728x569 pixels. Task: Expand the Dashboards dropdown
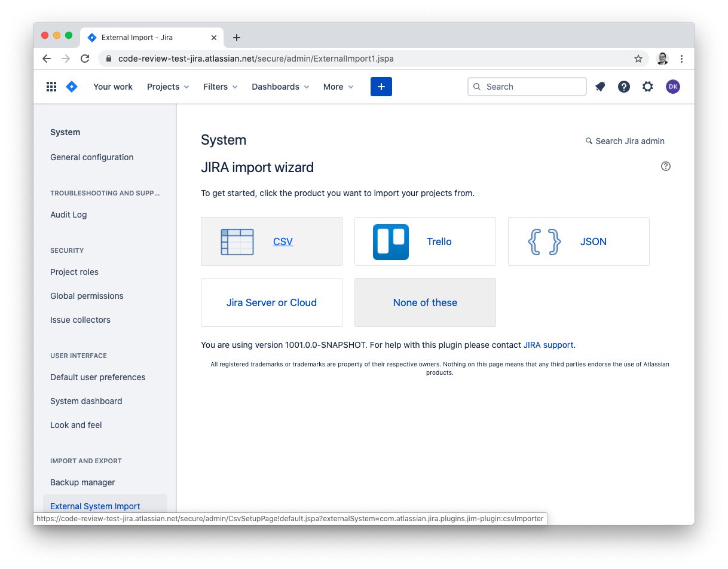point(280,87)
